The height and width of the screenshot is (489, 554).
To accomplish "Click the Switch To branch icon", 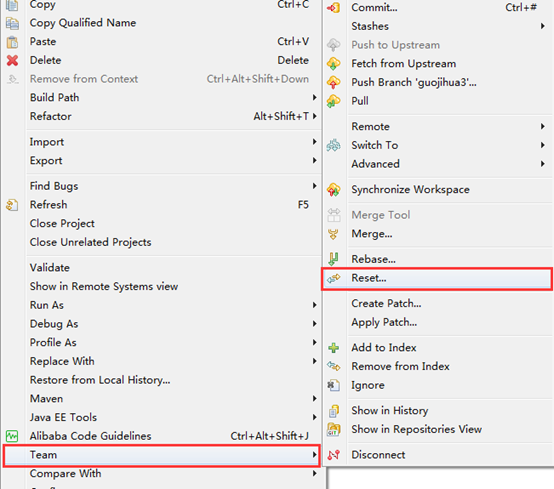I will click(334, 145).
